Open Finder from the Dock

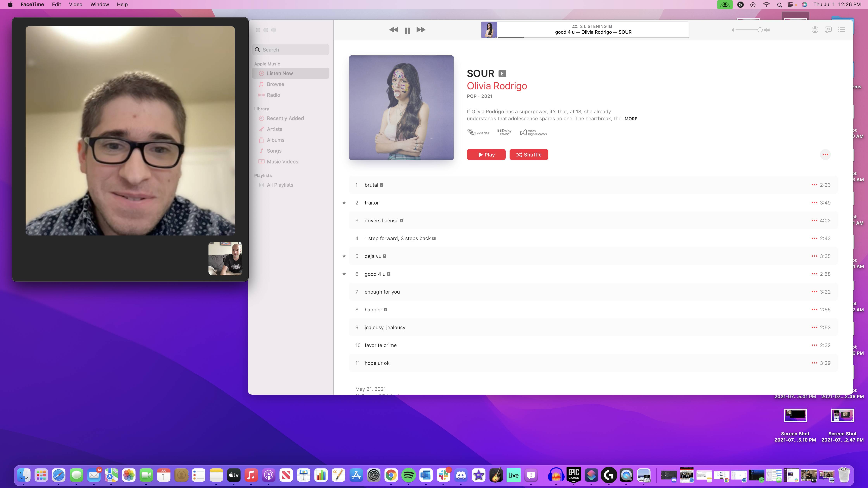point(24,475)
